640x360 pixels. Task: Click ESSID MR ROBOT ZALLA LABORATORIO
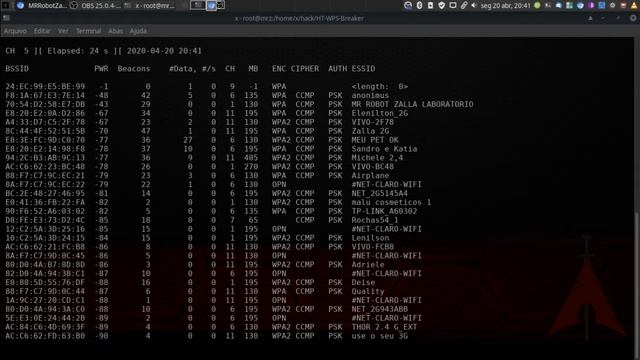(x=413, y=104)
